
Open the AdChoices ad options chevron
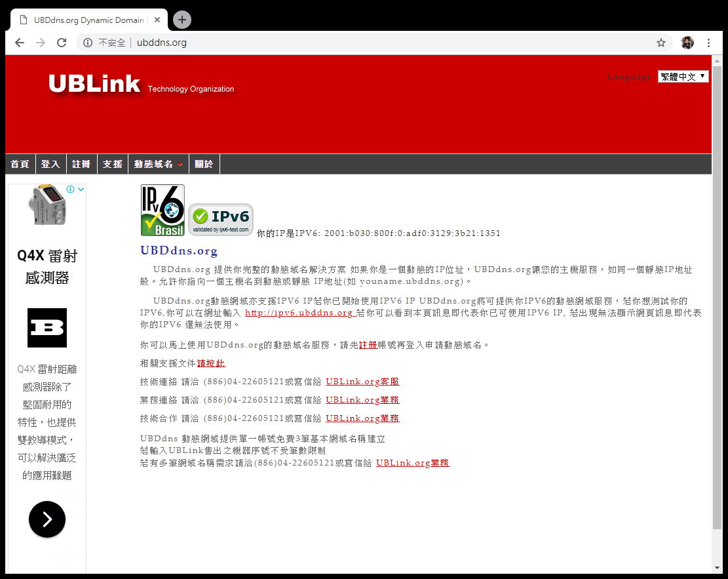(x=81, y=190)
